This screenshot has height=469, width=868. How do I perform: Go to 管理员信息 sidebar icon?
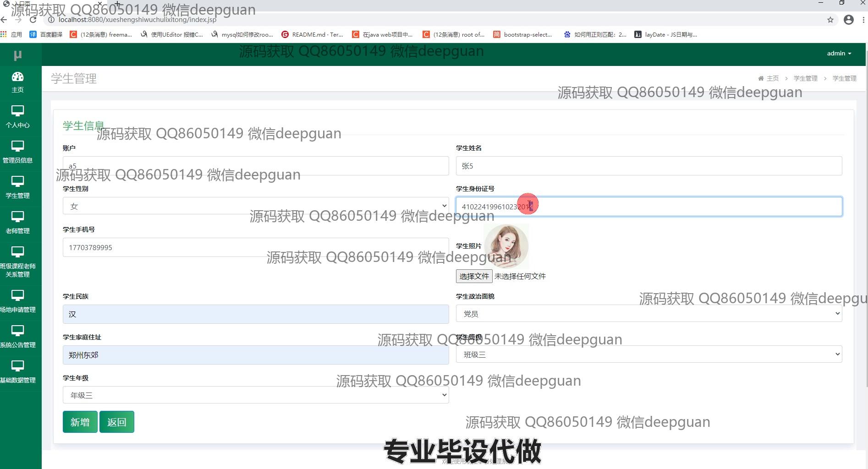17,147
